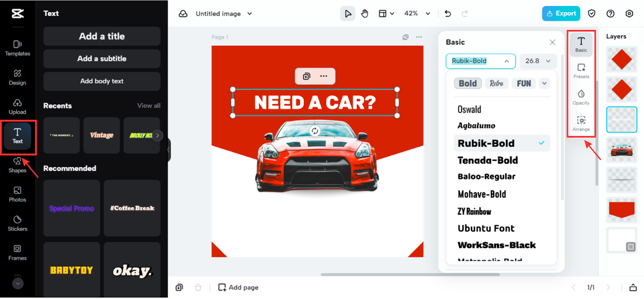Select the pointer (select) tool

click(x=348, y=14)
